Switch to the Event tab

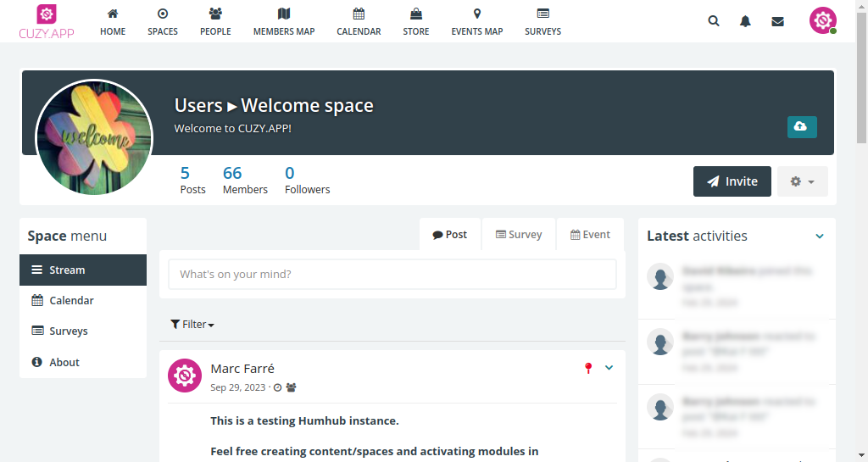(x=590, y=235)
